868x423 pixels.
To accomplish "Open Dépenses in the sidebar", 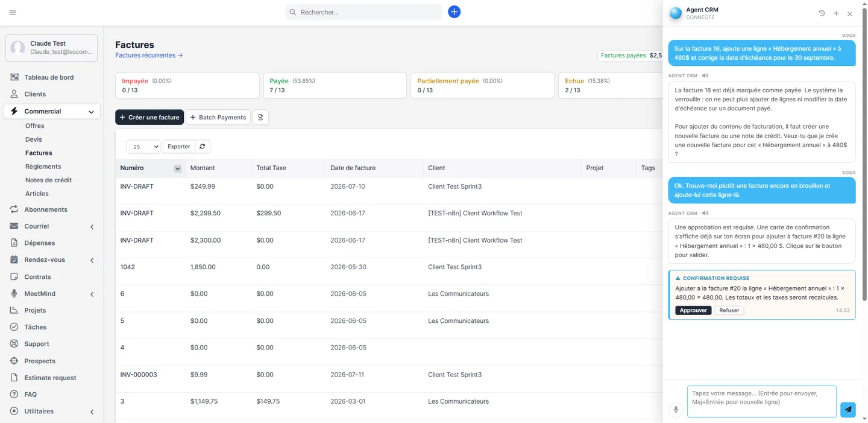I will click(x=40, y=243).
